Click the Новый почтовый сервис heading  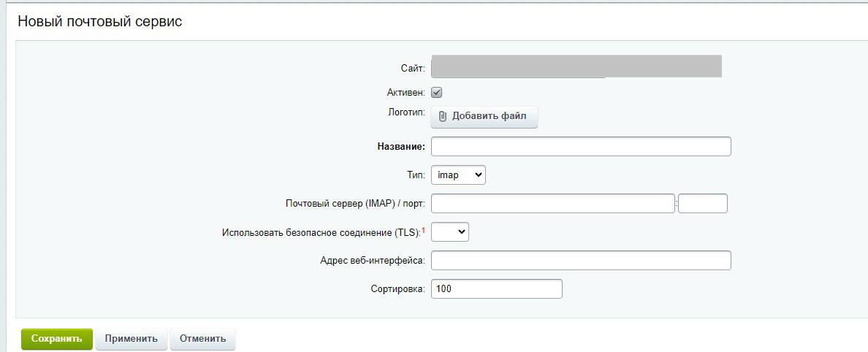pos(100,22)
